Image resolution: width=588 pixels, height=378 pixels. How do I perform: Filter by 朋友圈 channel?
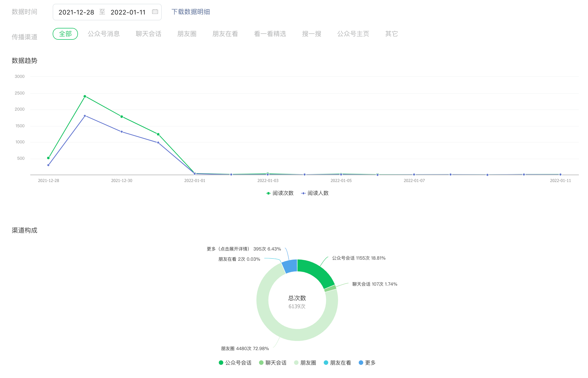187,34
